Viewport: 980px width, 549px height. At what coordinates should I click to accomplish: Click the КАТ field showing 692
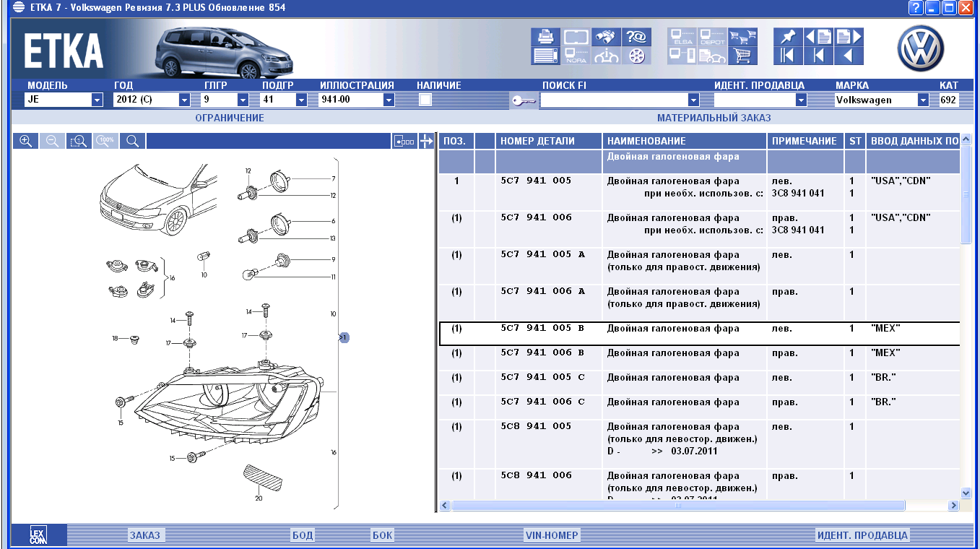tap(948, 100)
